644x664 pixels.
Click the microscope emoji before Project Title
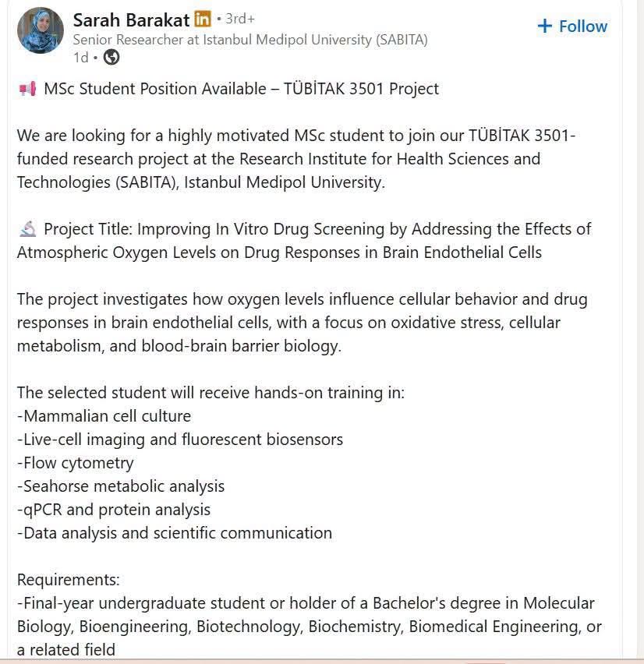pos(28,229)
